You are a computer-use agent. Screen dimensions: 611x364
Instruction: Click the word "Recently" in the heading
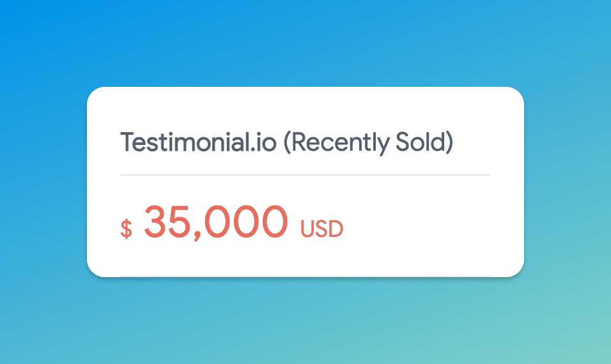pyautogui.click(x=341, y=143)
